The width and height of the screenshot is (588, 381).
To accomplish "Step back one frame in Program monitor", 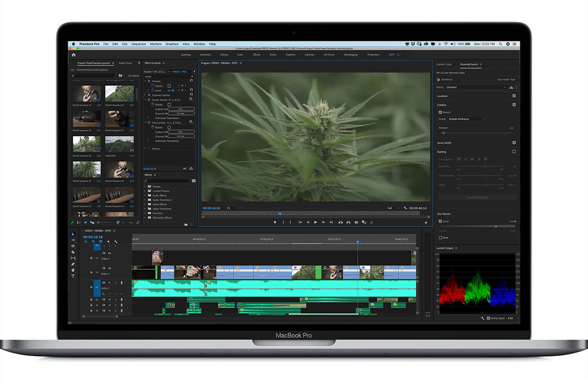I will click(308, 222).
